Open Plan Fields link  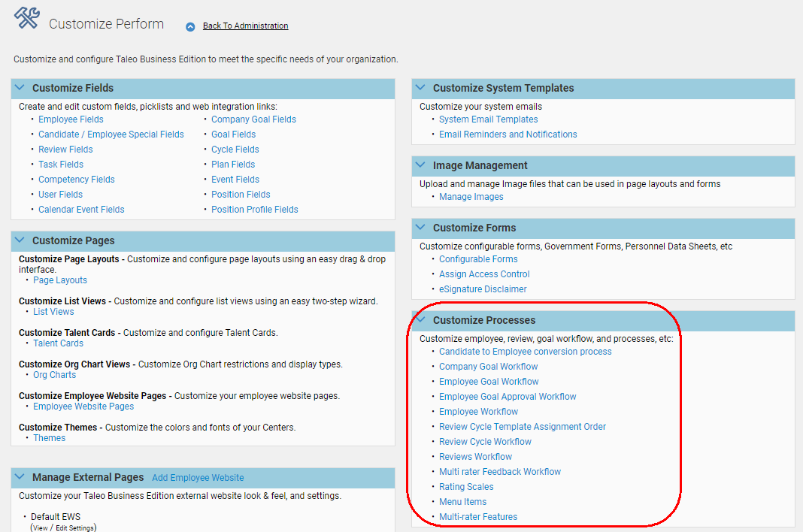tap(233, 165)
